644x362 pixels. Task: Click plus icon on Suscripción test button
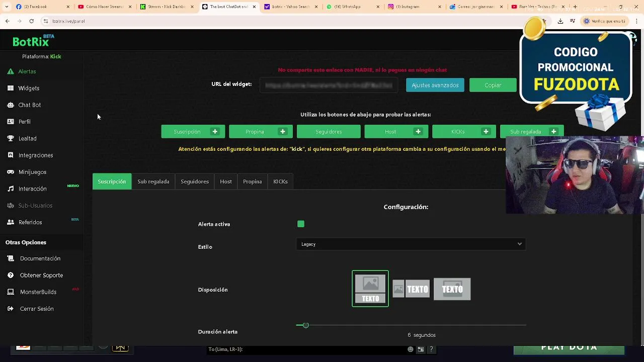(x=215, y=132)
